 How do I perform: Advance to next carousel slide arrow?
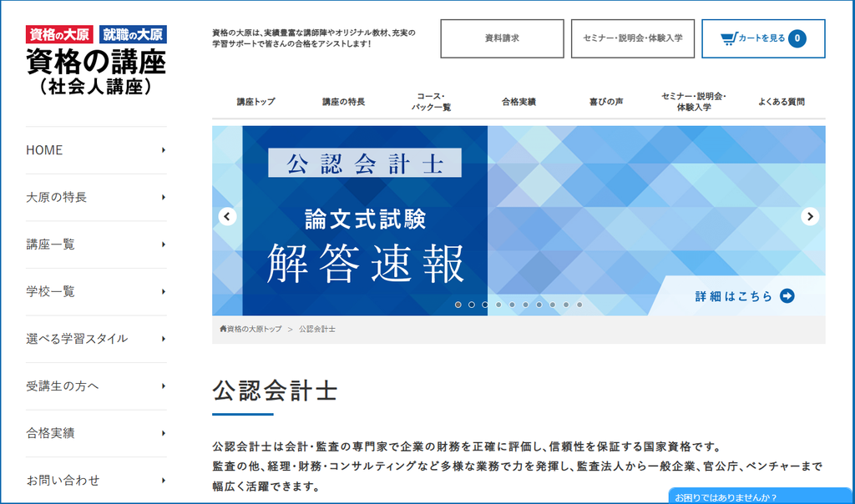click(x=810, y=216)
